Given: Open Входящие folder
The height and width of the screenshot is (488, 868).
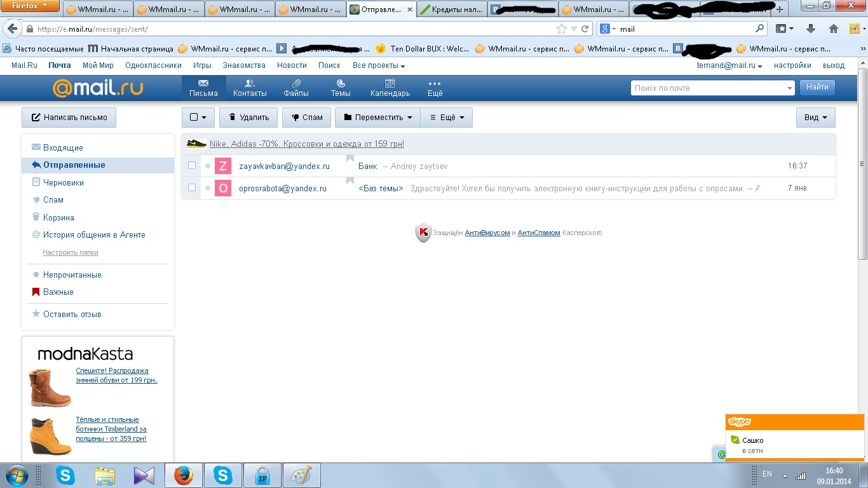Looking at the screenshot, I should point(63,147).
